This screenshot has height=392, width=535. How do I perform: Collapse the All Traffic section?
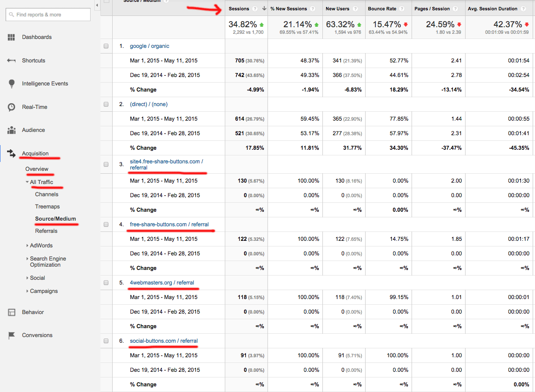tap(27, 182)
